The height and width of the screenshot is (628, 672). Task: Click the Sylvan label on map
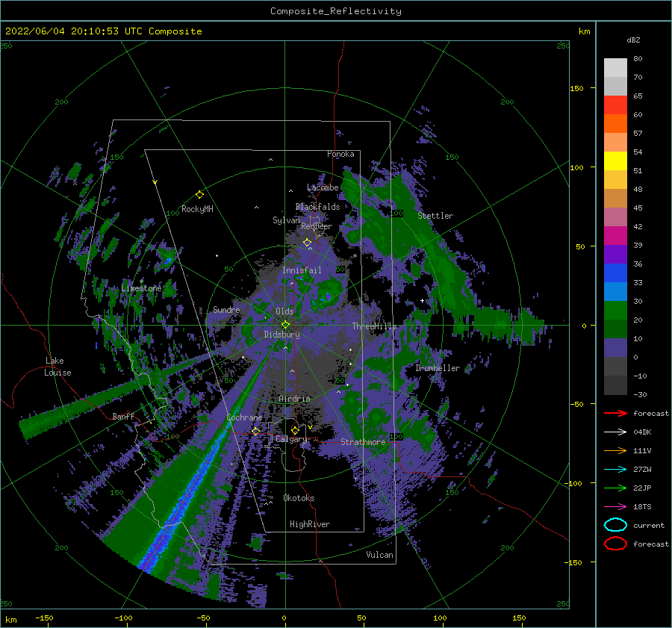pos(286,220)
